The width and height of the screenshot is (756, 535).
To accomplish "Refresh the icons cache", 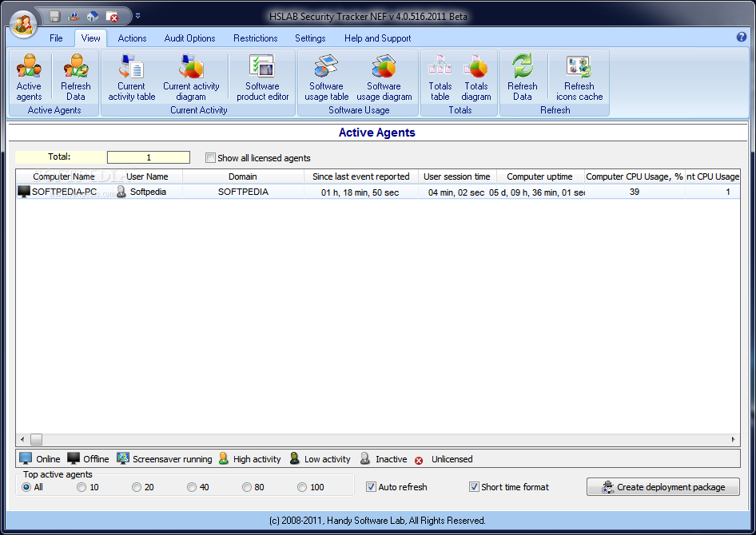I will [x=579, y=77].
